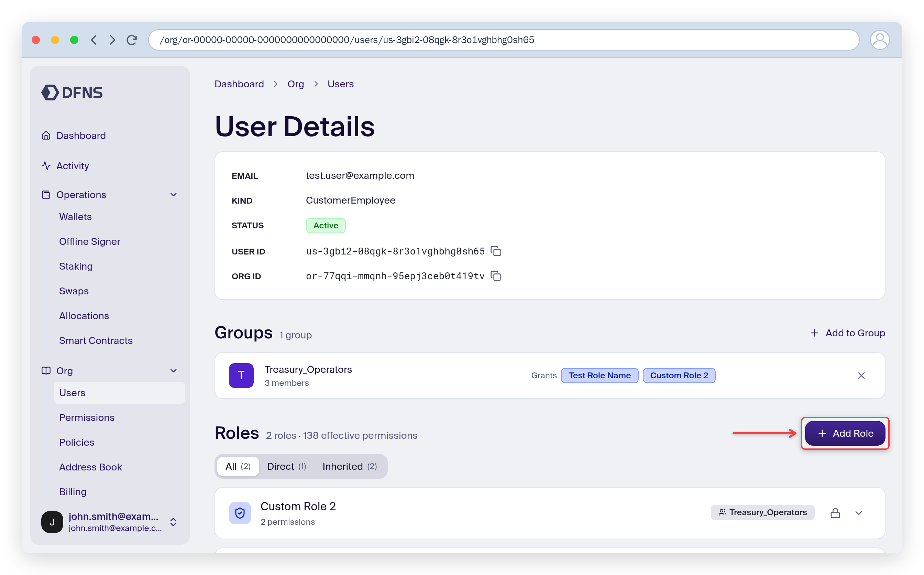Click the lock icon on Custom Role 2

pyautogui.click(x=835, y=513)
